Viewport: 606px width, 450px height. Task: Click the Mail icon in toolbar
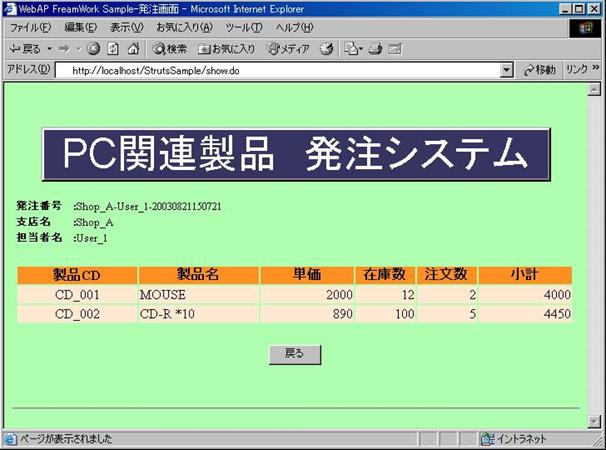pos(353,49)
